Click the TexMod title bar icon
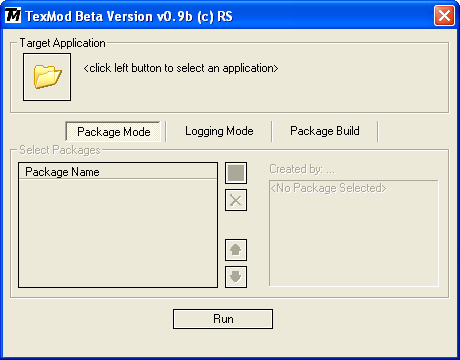Screen dimensions: 460x360 [13, 15]
